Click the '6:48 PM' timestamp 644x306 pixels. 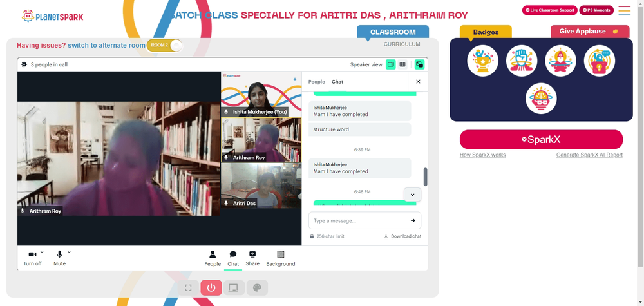[x=362, y=192]
